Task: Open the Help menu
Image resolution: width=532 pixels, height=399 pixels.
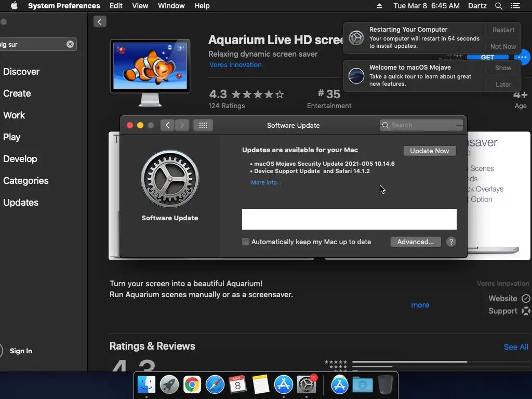Action: 202,6
